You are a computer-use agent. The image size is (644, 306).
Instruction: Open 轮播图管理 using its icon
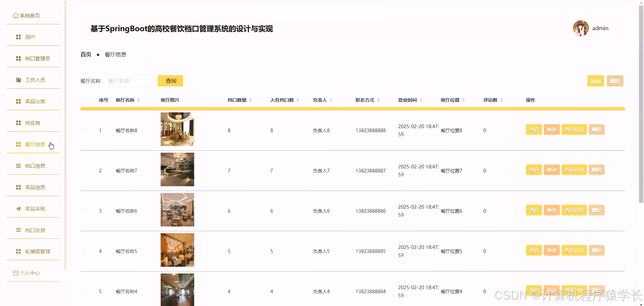[x=18, y=251]
